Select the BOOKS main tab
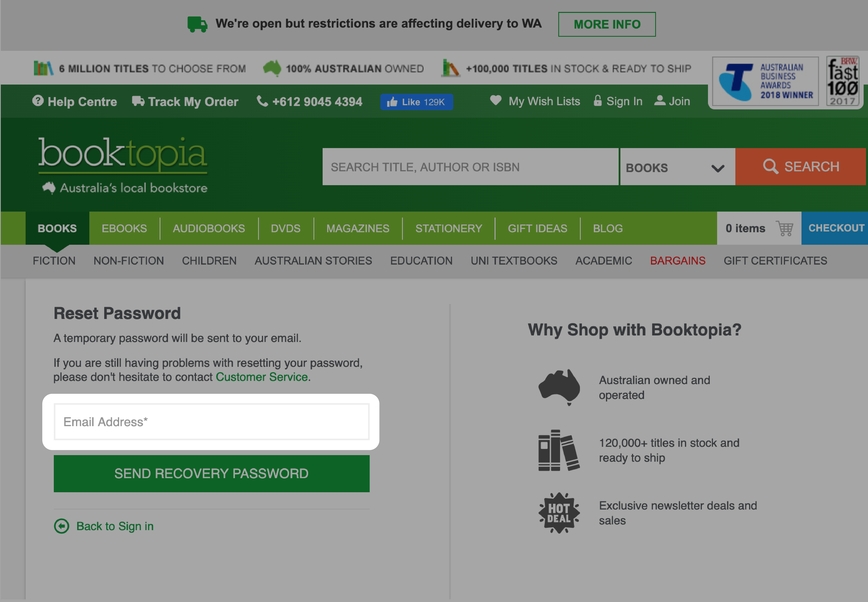 57,228
